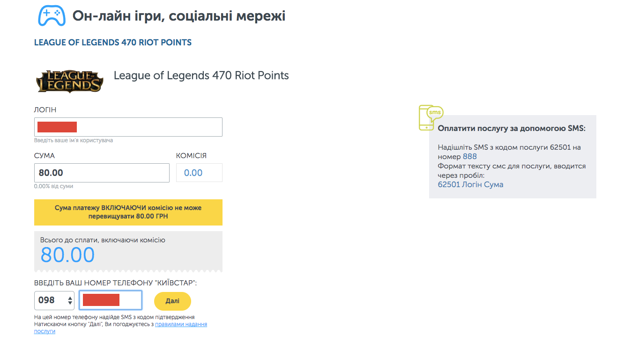Click the Введіть ваше ім'я користувача hint text
This screenshot has width=631, height=364.
pyautogui.click(x=74, y=140)
